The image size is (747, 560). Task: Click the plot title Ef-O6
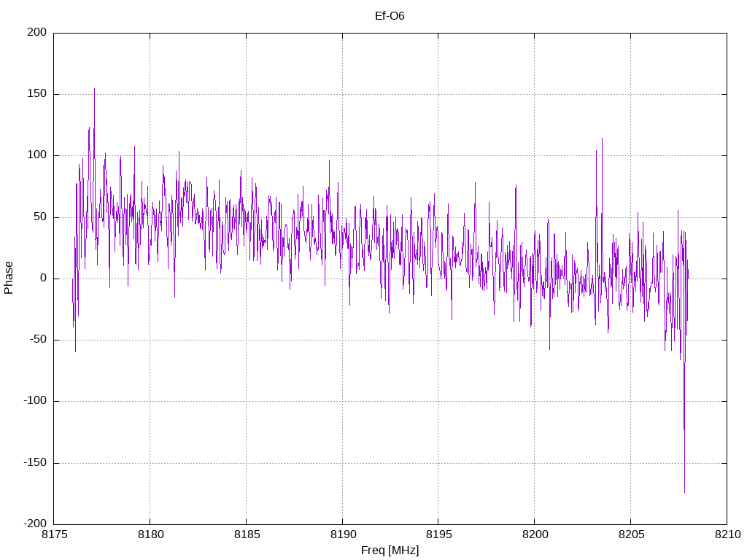(x=390, y=16)
